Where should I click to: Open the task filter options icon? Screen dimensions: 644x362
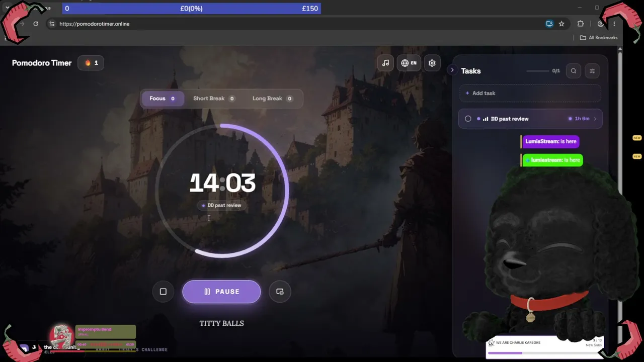[x=592, y=71]
